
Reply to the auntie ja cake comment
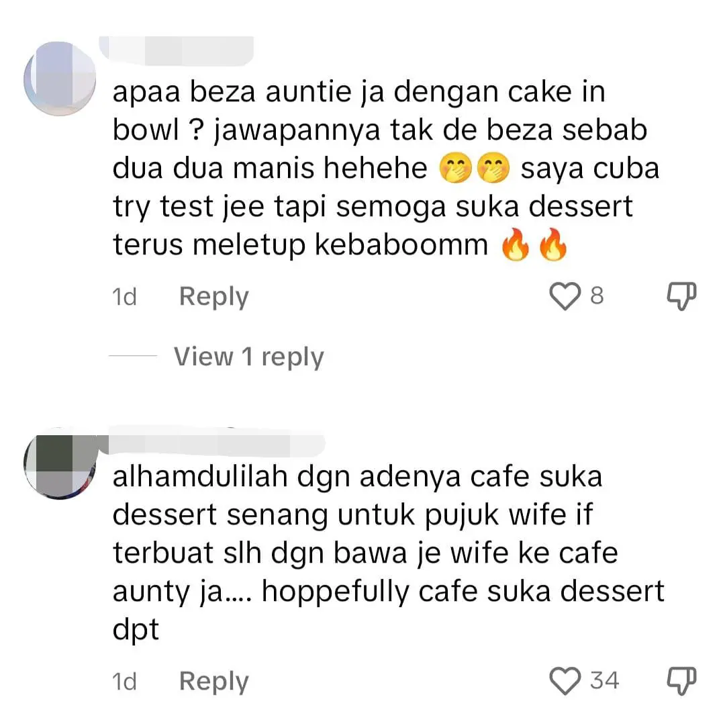pos(214,297)
